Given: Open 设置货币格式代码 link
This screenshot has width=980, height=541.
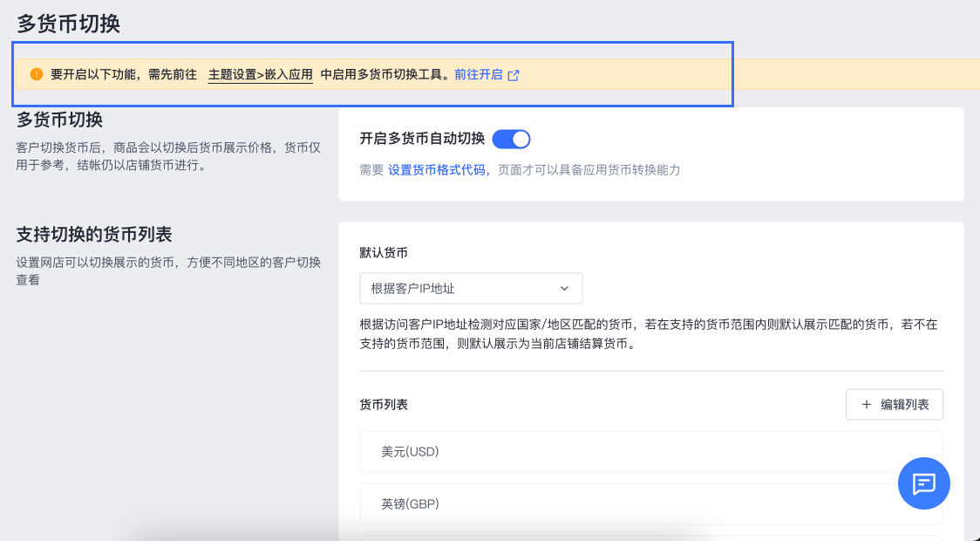Looking at the screenshot, I should point(439,170).
